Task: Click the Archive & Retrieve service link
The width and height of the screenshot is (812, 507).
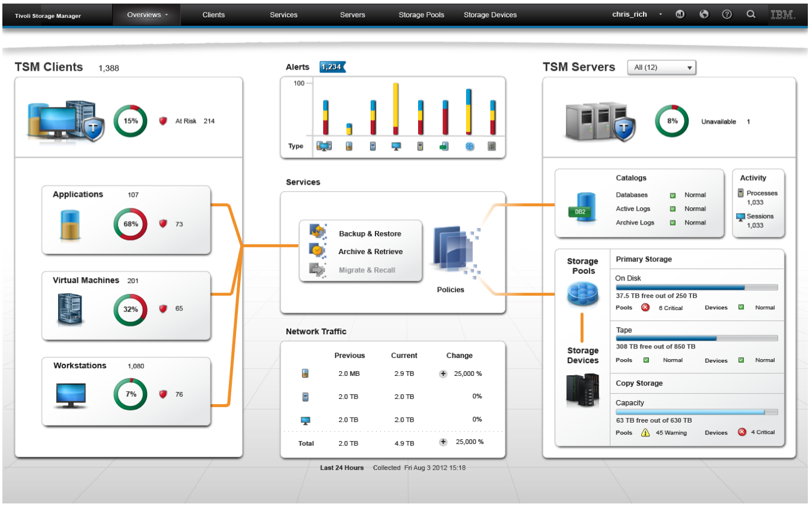Action: point(371,252)
